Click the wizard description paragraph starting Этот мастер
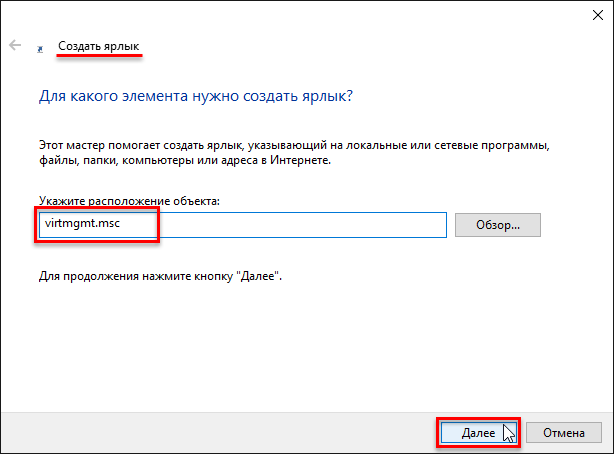 tap(294, 153)
